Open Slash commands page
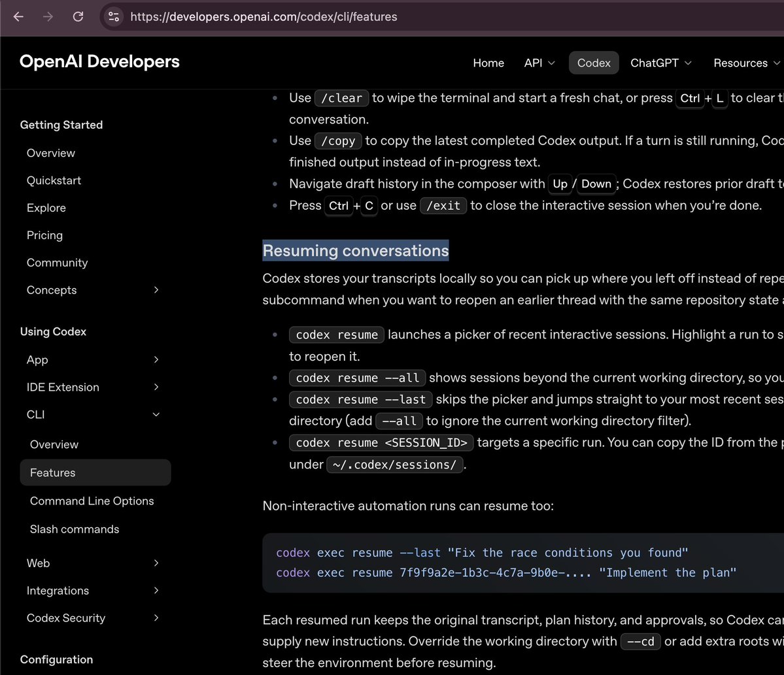Viewport: 784px width, 675px height. (75, 529)
